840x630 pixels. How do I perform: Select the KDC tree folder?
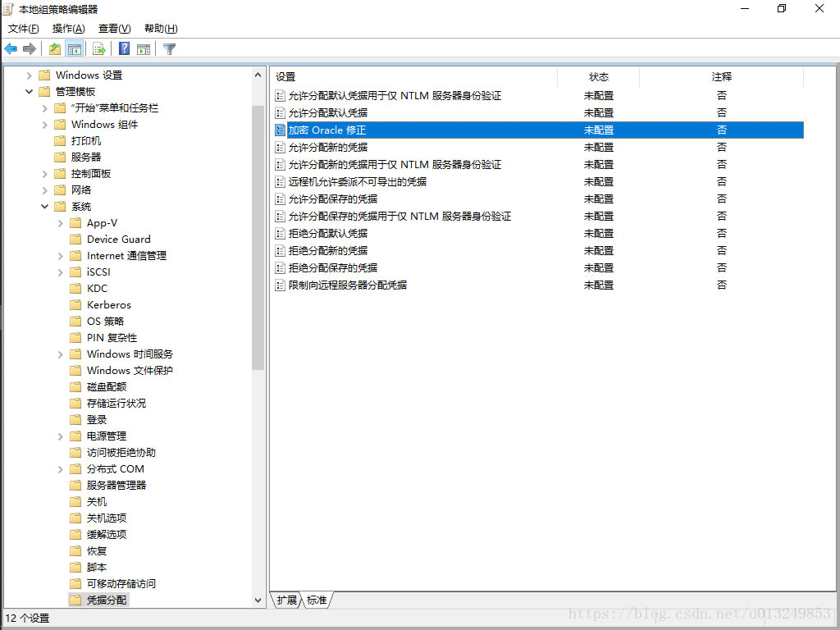click(97, 289)
